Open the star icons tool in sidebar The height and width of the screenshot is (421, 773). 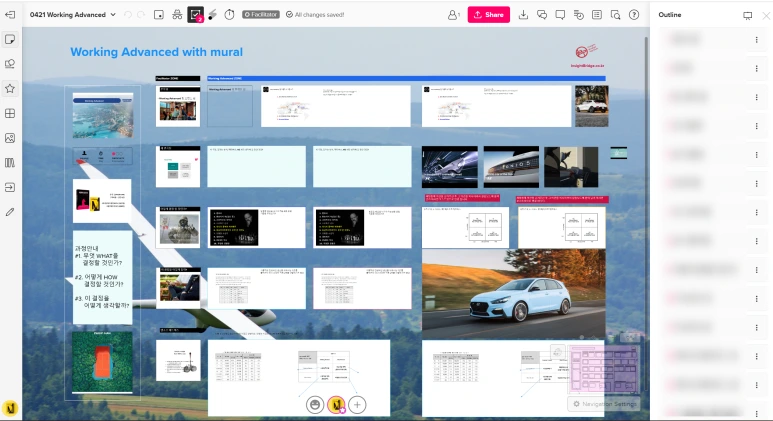click(10, 89)
